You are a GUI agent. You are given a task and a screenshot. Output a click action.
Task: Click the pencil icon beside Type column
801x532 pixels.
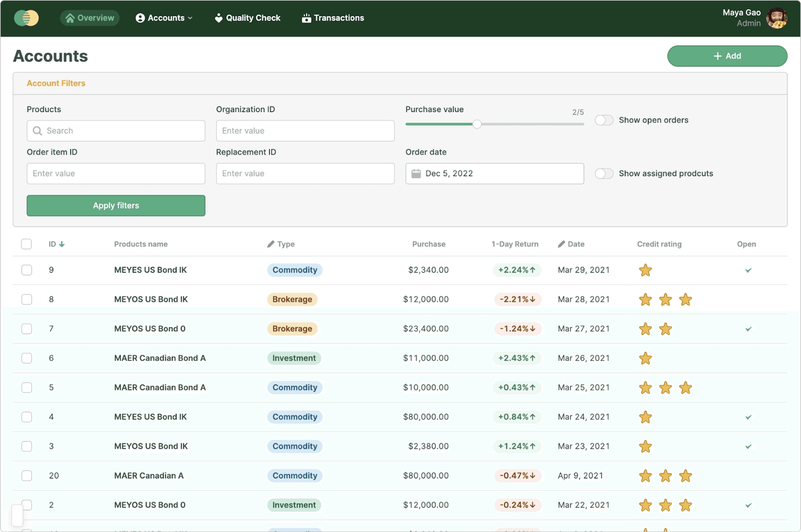271,244
